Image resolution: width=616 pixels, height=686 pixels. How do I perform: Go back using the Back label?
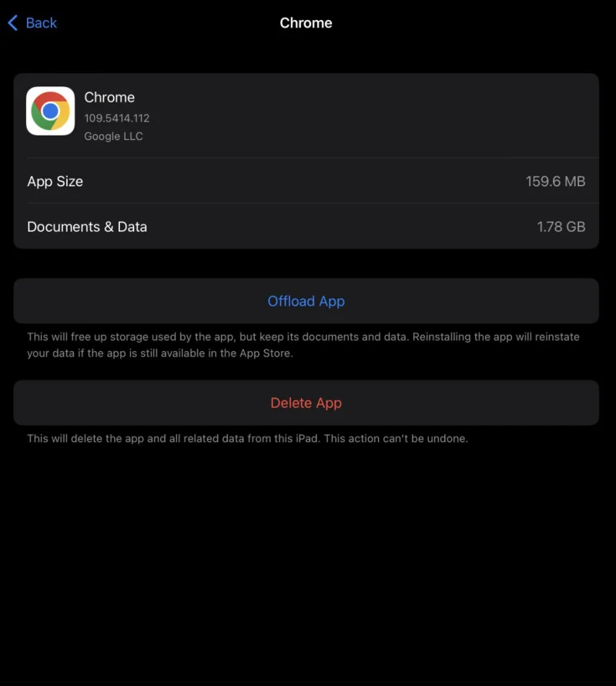click(x=41, y=23)
